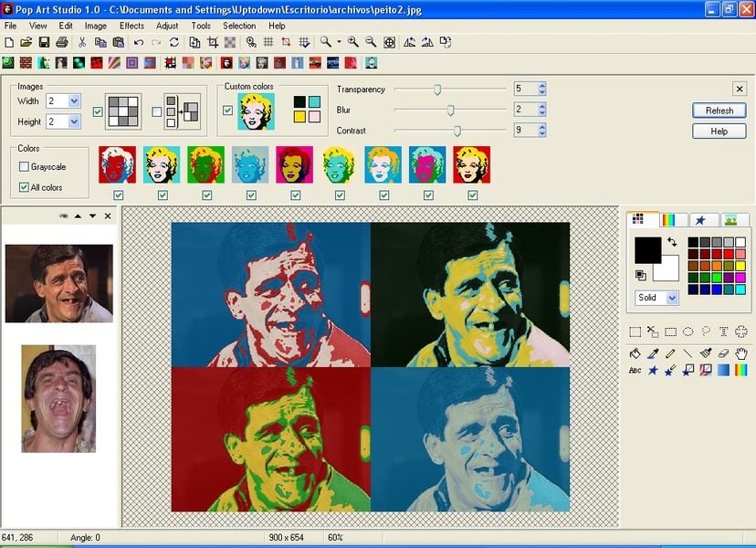The height and width of the screenshot is (548, 756).
Task: Open the Effects menu
Action: click(x=131, y=26)
